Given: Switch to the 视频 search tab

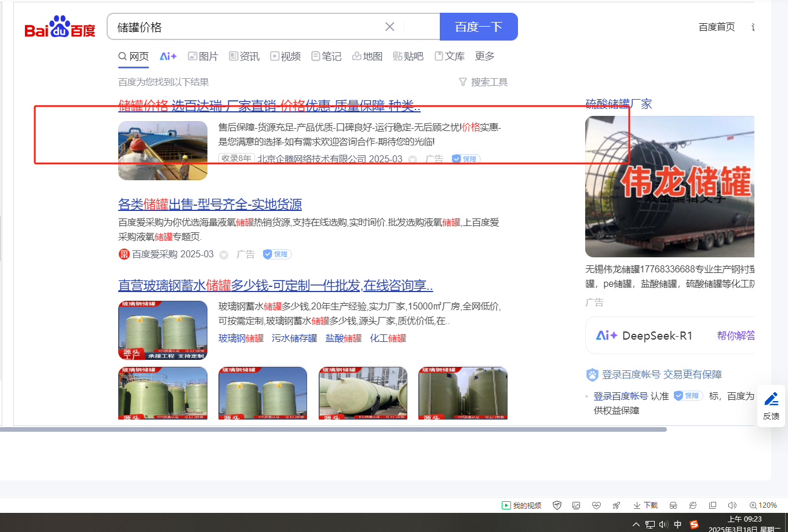Looking at the screenshot, I should click(x=285, y=56).
